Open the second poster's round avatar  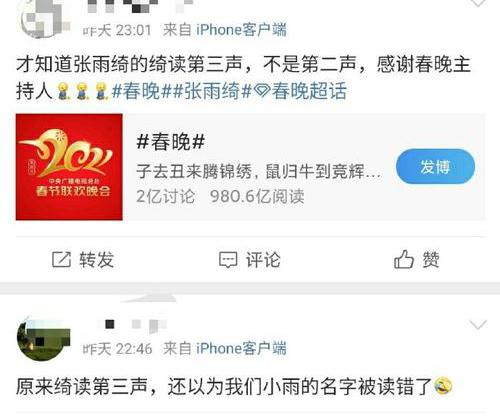point(44,340)
